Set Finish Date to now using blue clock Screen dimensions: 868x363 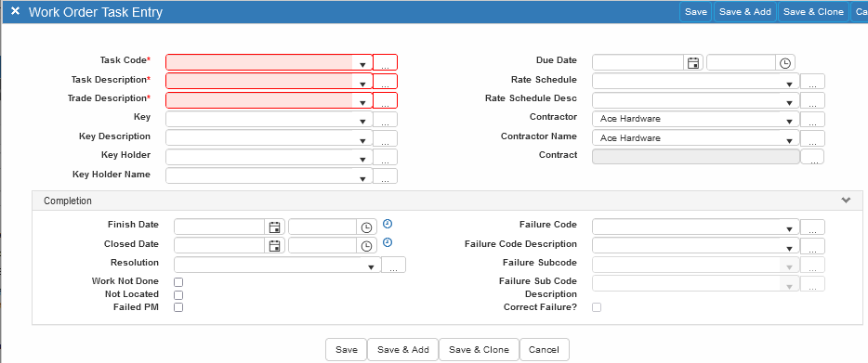388,224
